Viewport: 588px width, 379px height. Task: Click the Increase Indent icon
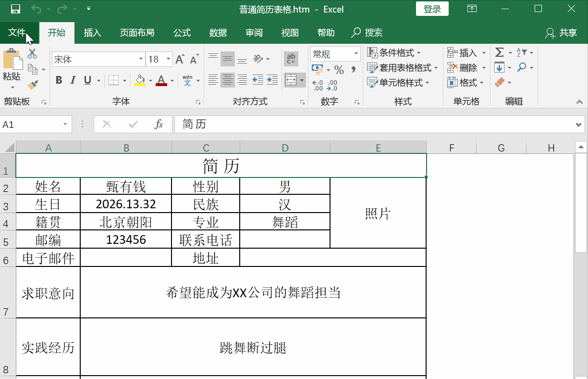[272, 80]
